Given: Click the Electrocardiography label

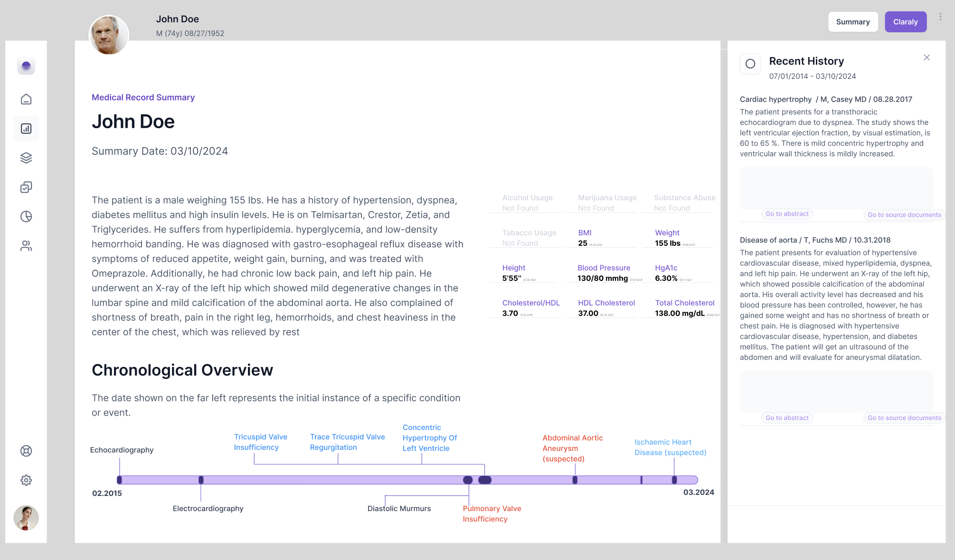Looking at the screenshot, I should coord(208,509).
